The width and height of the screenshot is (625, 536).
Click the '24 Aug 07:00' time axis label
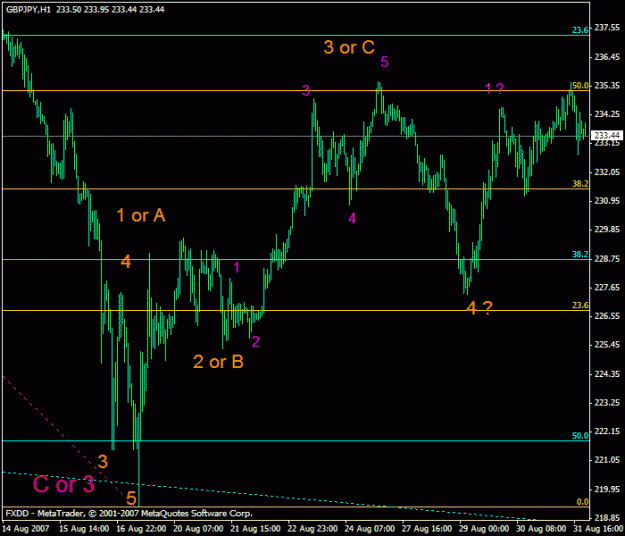tap(370, 529)
